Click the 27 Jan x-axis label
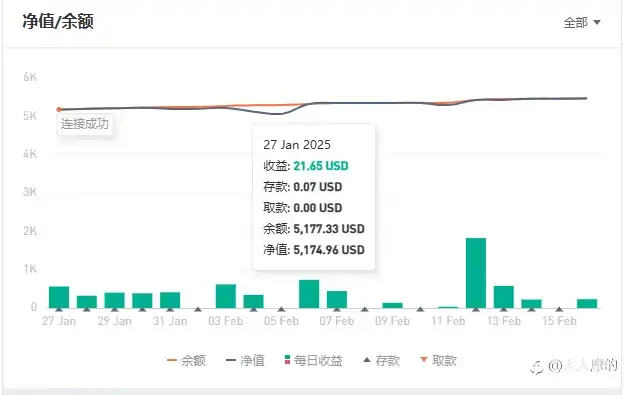Image resolution: width=624 pixels, height=395 pixels. click(x=59, y=321)
